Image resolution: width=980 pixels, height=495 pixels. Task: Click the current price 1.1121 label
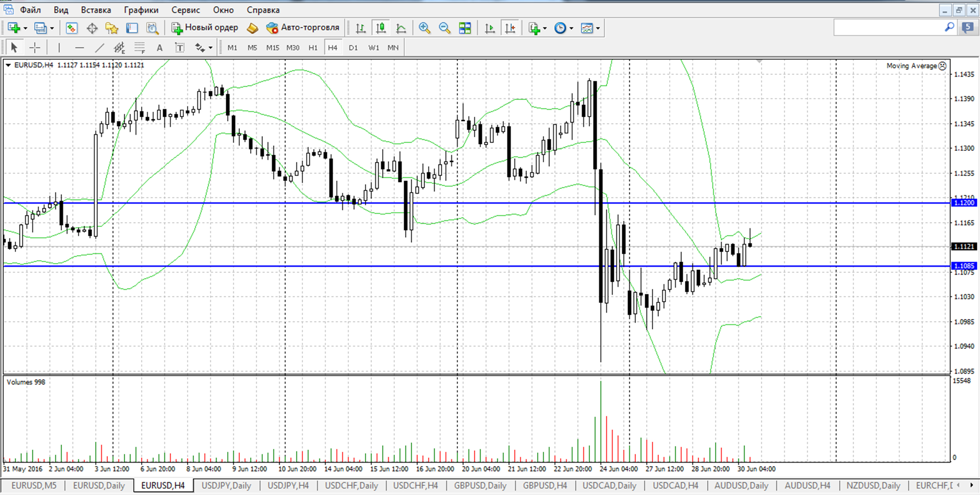[x=964, y=247]
